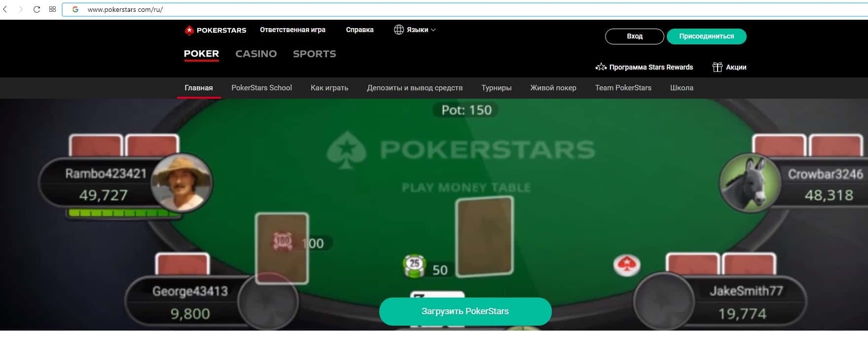
Task: Open the Турниры menu item
Action: (496, 88)
